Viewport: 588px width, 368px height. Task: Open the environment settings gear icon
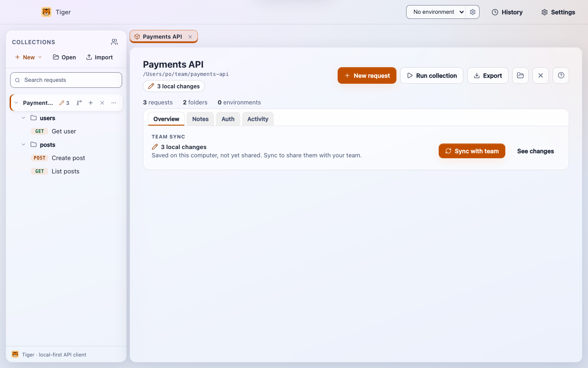click(x=473, y=12)
